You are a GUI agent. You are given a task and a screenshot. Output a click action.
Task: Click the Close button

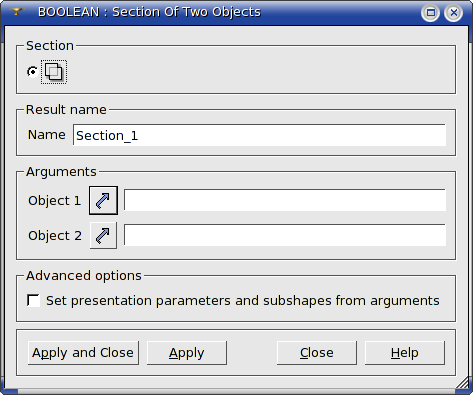[317, 353]
